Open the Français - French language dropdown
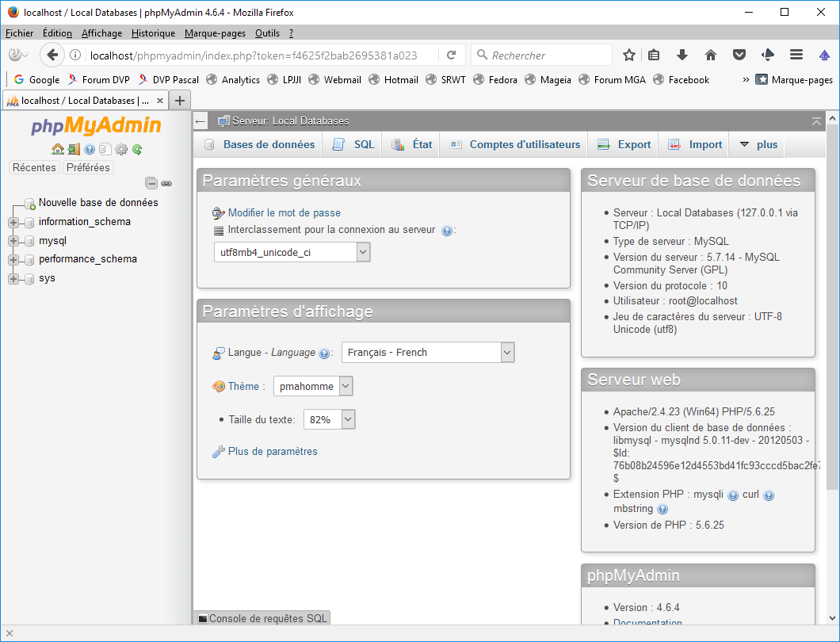Image resolution: width=840 pixels, height=642 pixels. click(428, 353)
